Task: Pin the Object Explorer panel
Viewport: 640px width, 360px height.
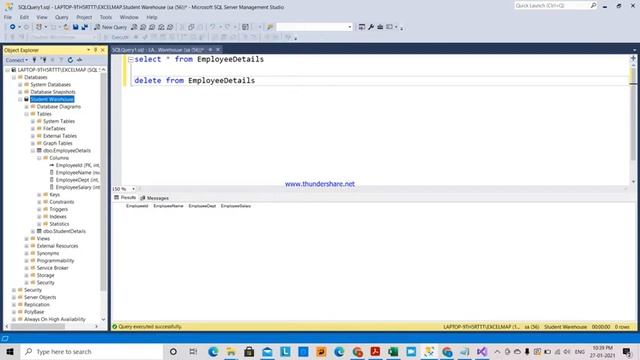Action: [96, 50]
